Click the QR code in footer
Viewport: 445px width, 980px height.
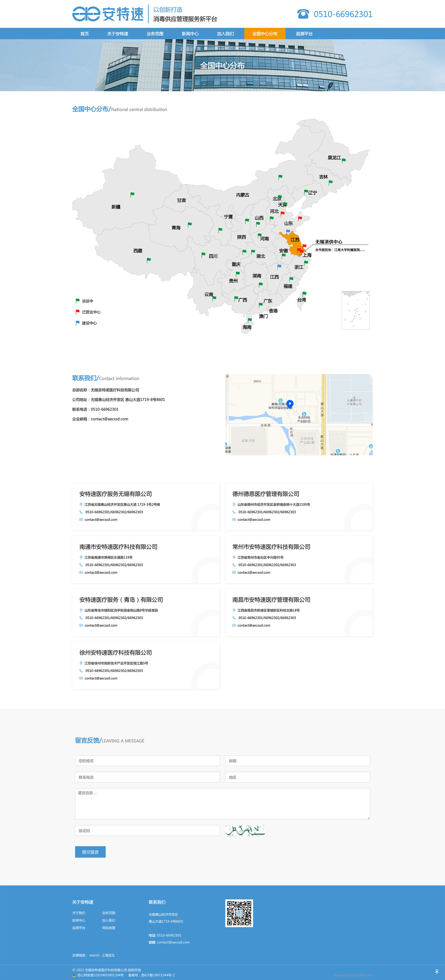coord(239,913)
